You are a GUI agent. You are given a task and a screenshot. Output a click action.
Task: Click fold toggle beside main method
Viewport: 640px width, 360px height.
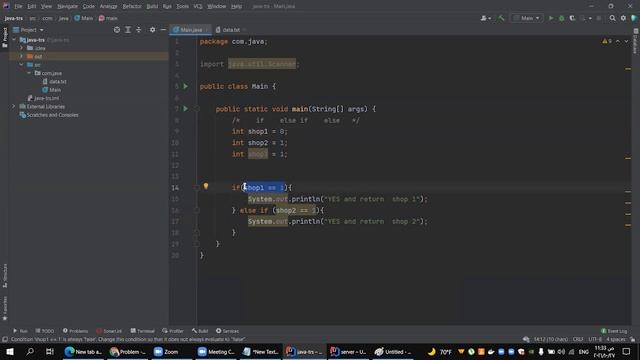(197, 109)
